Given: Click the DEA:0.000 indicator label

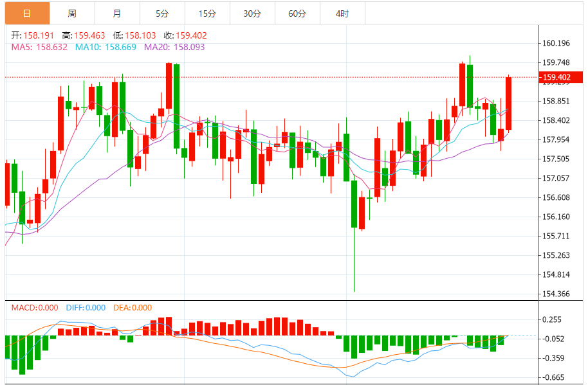Looking at the screenshot, I should tap(133, 308).
